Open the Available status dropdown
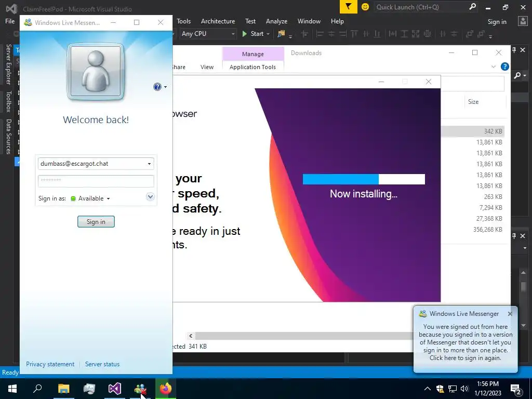532x399 pixels. point(90,198)
